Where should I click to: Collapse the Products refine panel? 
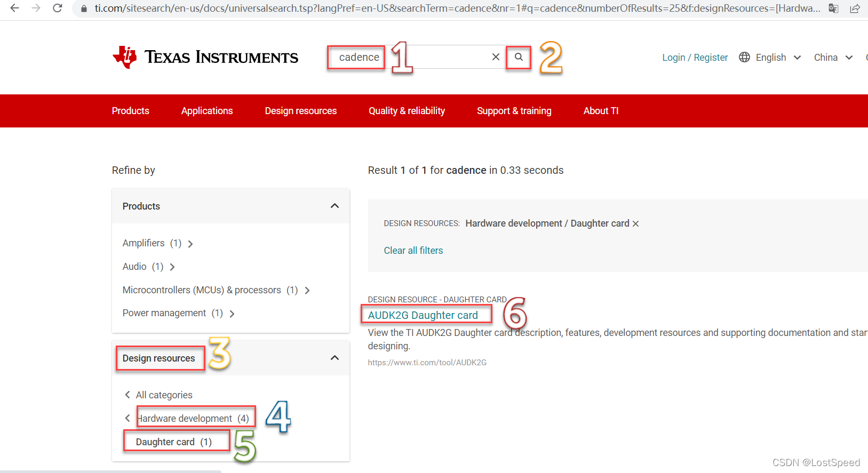(x=335, y=206)
